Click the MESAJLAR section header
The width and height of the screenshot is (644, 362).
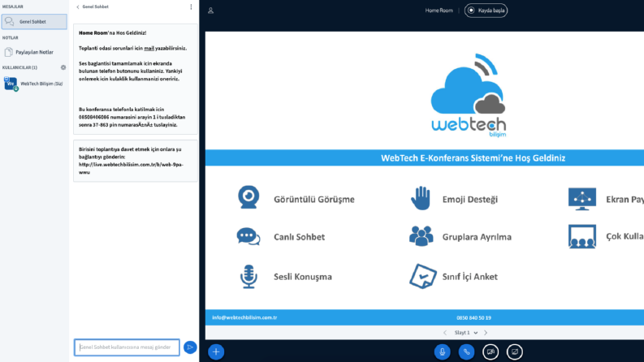(13, 6)
